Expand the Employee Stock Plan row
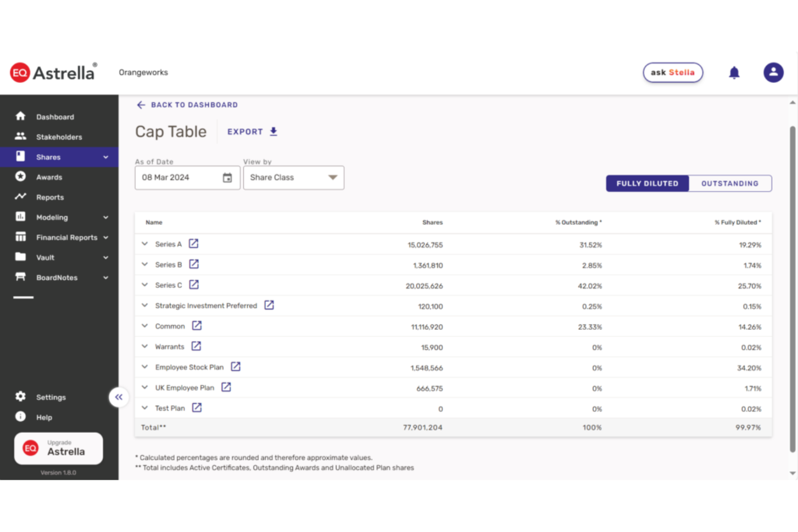This screenshot has height=532, width=798. [x=145, y=367]
